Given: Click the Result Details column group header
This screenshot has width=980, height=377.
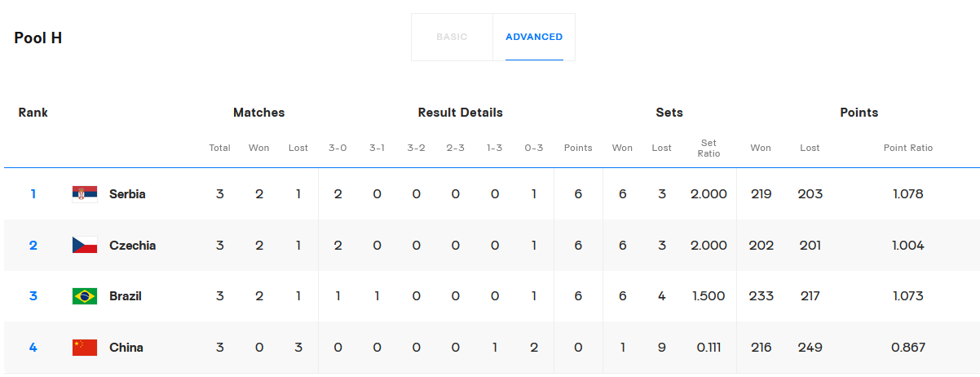Looking at the screenshot, I should (460, 113).
